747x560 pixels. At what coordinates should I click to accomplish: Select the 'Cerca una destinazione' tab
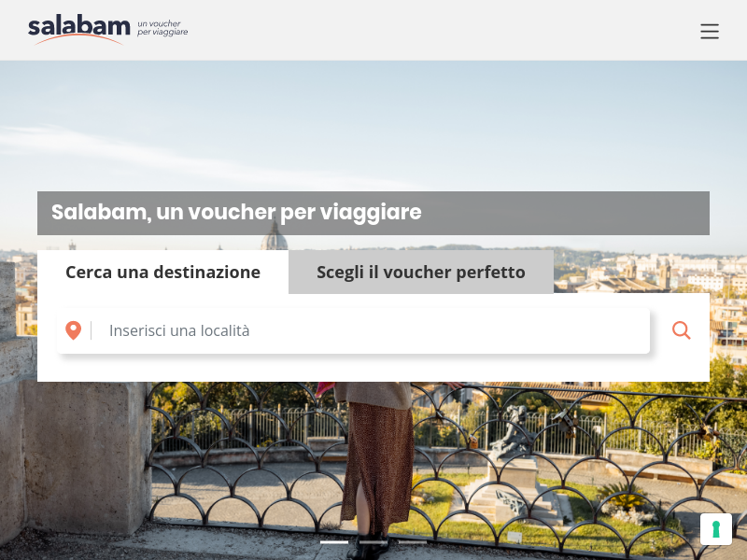pos(162,272)
